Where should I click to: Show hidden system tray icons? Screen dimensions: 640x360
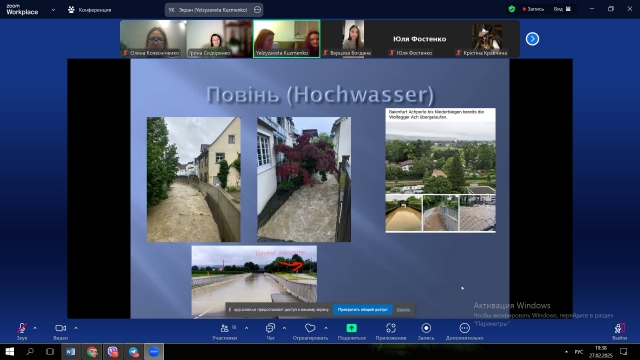pos(566,351)
